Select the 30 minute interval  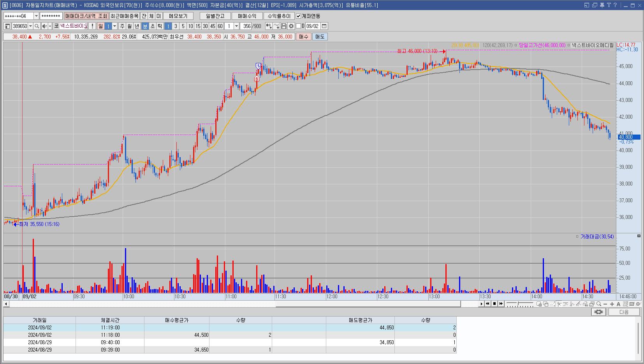pos(205,26)
